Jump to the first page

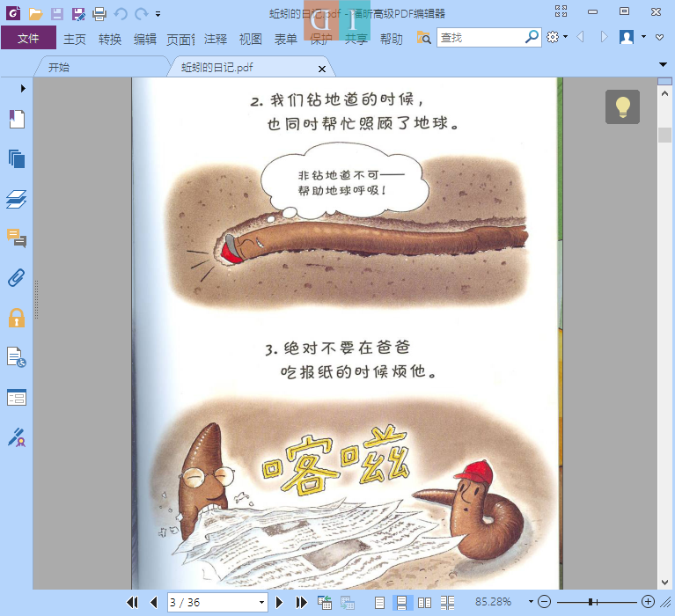click(132, 602)
